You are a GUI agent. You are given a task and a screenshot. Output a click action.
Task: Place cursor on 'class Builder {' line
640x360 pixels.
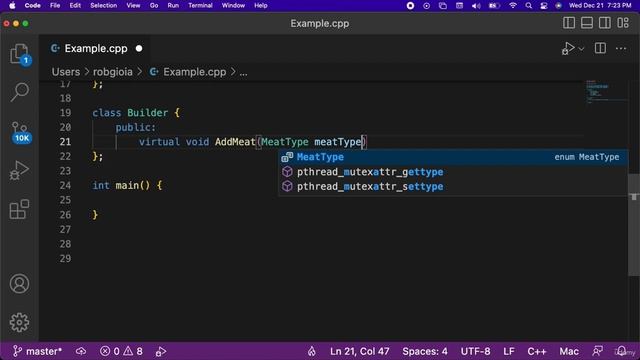136,113
